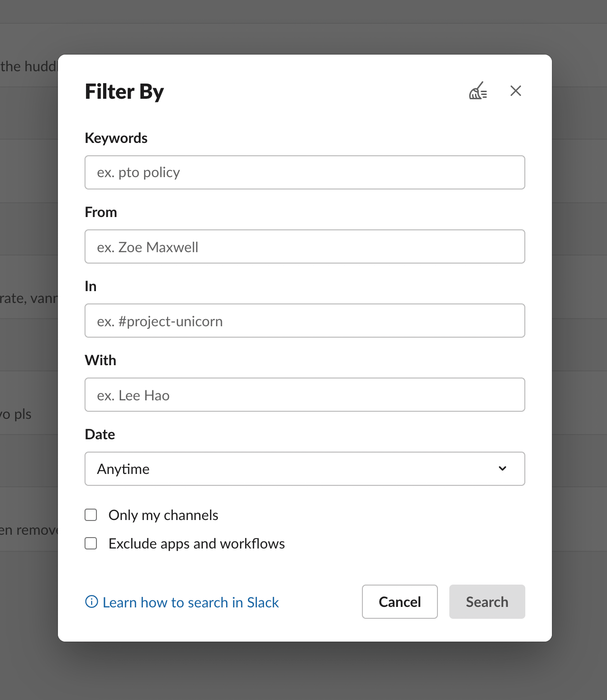Image resolution: width=607 pixels, height=700 pixels.
Task: Close the Filter By dialog
Action: [515, 91]
